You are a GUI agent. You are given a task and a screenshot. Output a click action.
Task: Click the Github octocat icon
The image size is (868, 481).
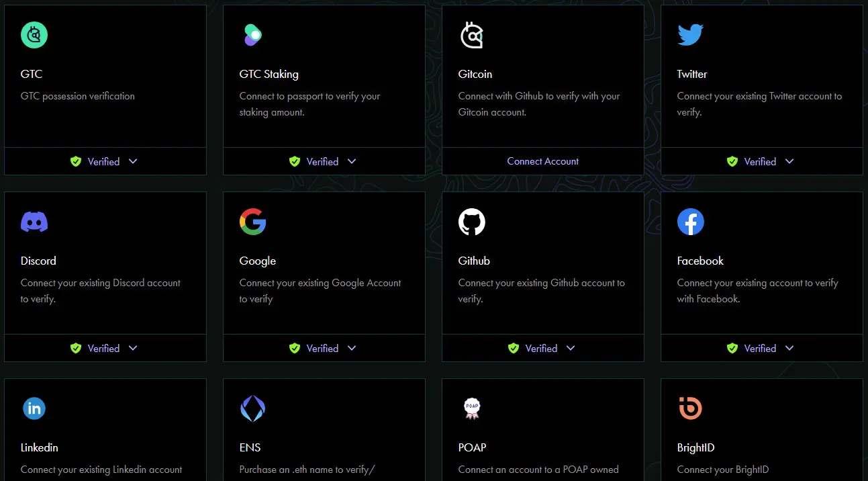[x=472, y=222]
